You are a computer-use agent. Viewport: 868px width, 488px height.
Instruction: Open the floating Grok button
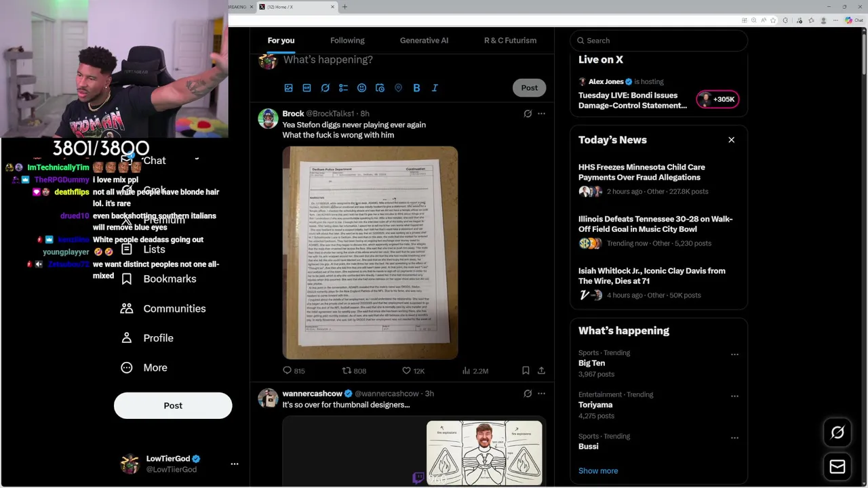pos(837,432)
